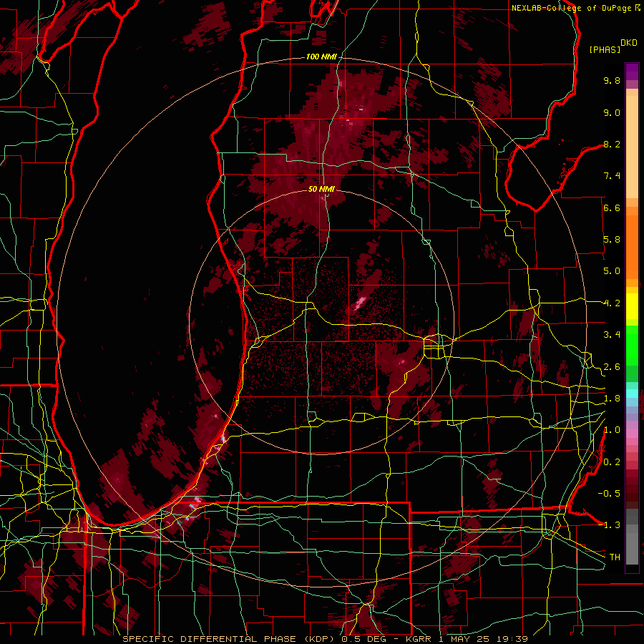This screenshot has height=644, width=644.
Task: Pick the pink band in the color scale
Action: (x=632, y=434)
